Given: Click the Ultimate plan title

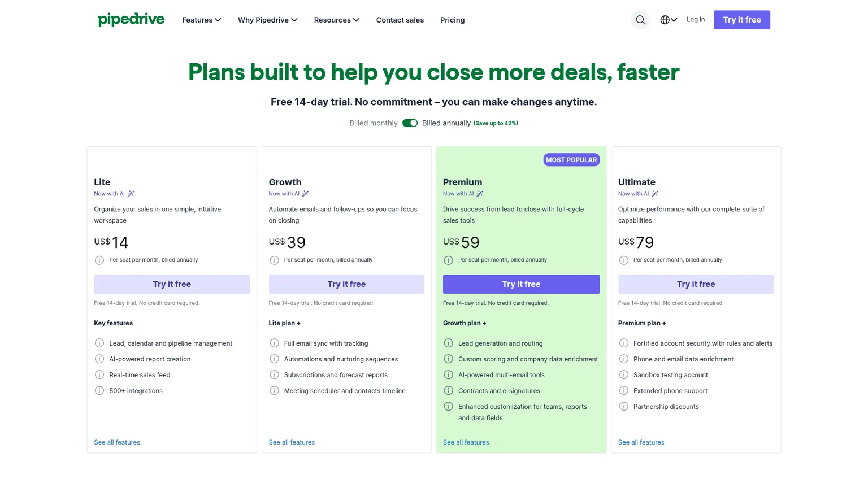Looking at the screenshot, I should point(637,182).
